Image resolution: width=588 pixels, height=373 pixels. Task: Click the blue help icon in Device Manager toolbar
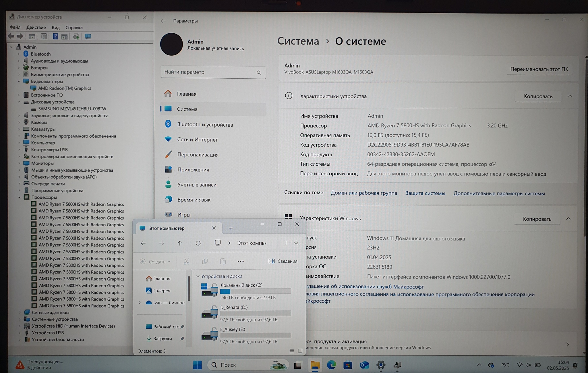click(55, 36)
